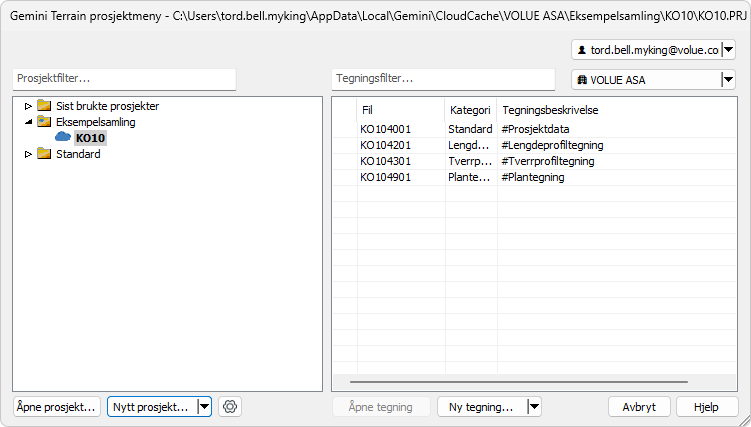Click the cloud icon next to KO10

pyautogui.click(x=64, y=138)
